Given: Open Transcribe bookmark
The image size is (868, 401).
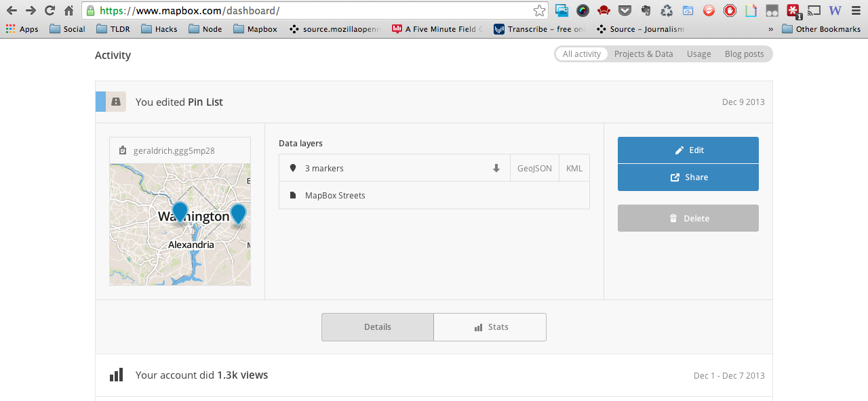Looking at the screenshot, I should coord(540,29).
